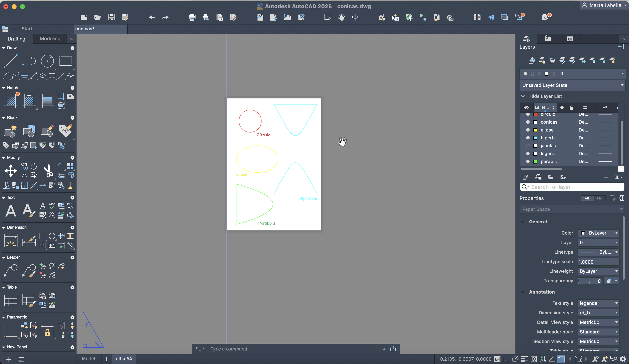The width and height of the screenshot is (629, 364).
Task: Select the Line draw tool
Action: click(x=11, y=61)
